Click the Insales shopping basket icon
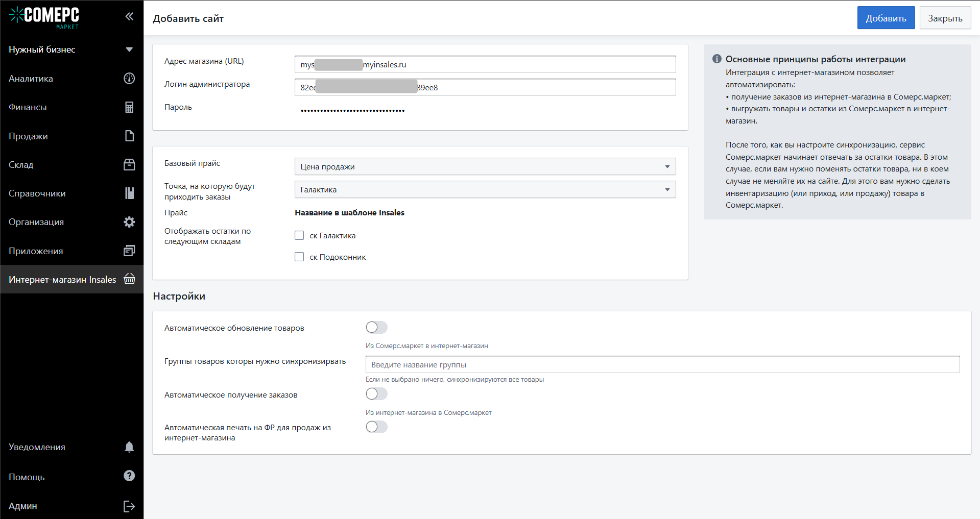The image size is (980, 519). (x=129, y=279)
